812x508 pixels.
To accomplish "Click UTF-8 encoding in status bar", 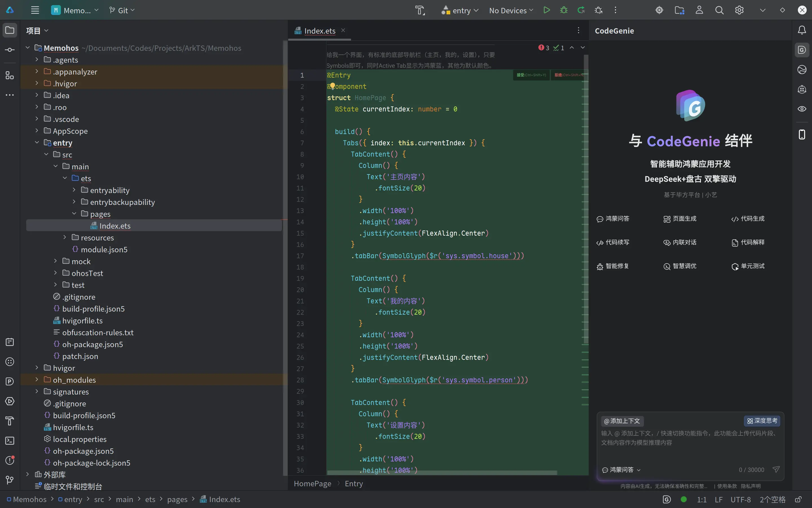I will click(x=741, y=499).
